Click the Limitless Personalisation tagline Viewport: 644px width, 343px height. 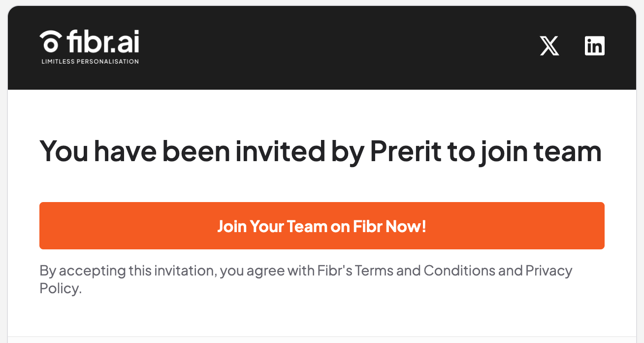pos(90,62)
